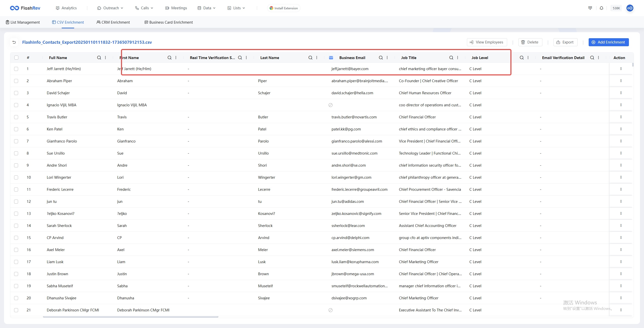
Task: Search the Real Time Verification column
Action: 240,58
